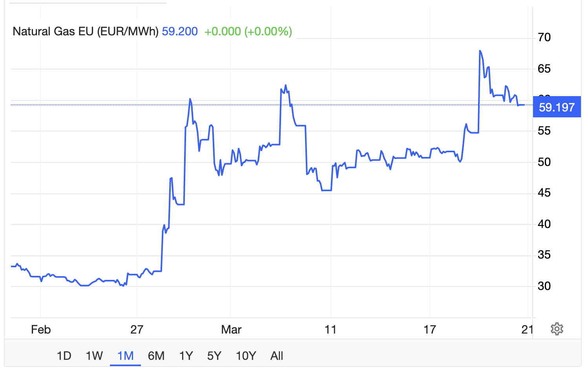Click the 11 date axis label
This screenshot has height=372, width=588.
(x=331, y=329)
